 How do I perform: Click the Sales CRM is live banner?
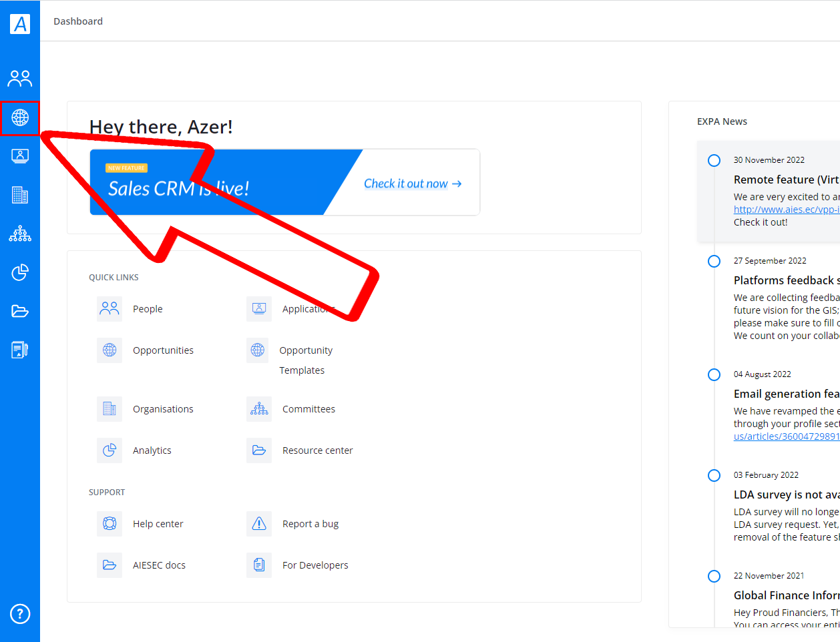tap(285, 182)
